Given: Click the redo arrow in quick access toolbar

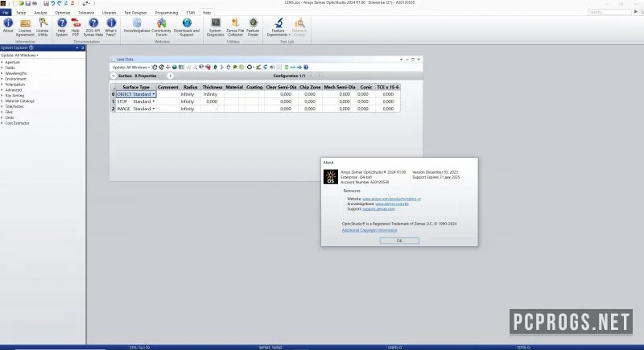Looking at the screenshot, I should tap(60, 3).
